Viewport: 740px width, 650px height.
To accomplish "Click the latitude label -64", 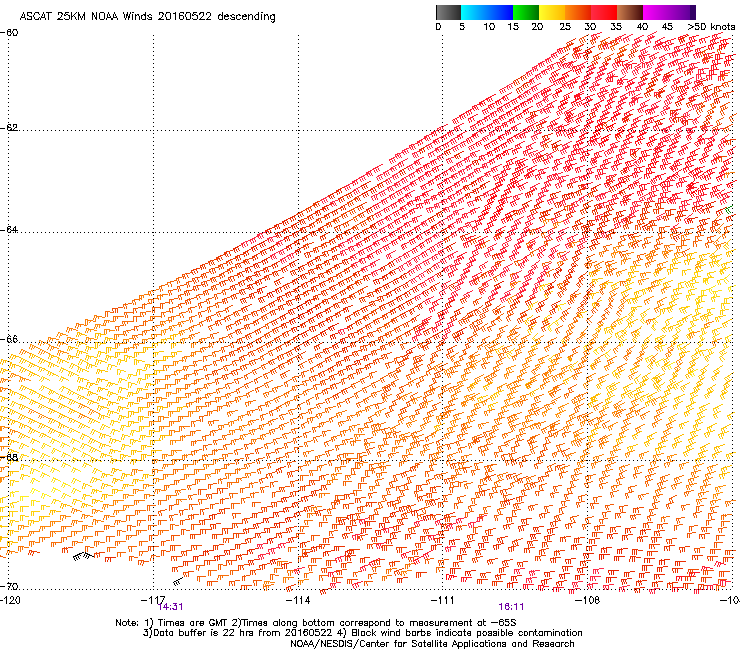I will tap(9, 229).
